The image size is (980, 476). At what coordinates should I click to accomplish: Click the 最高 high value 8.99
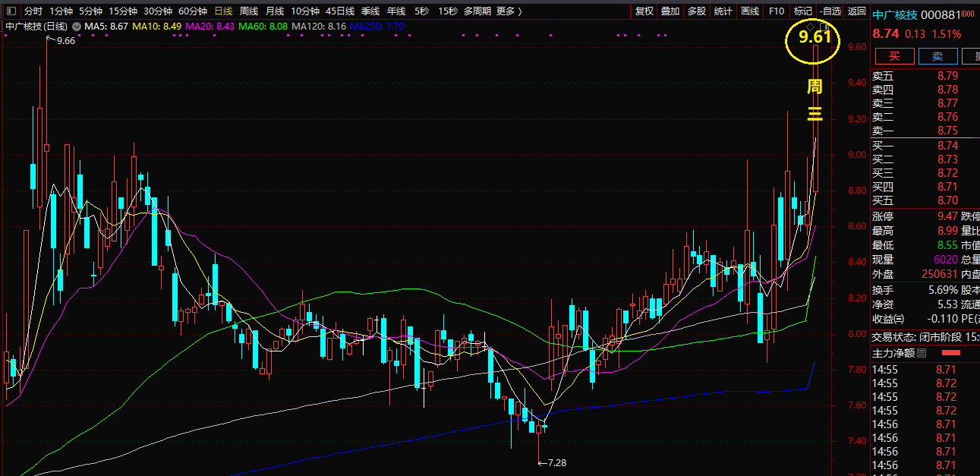(947, 231)
